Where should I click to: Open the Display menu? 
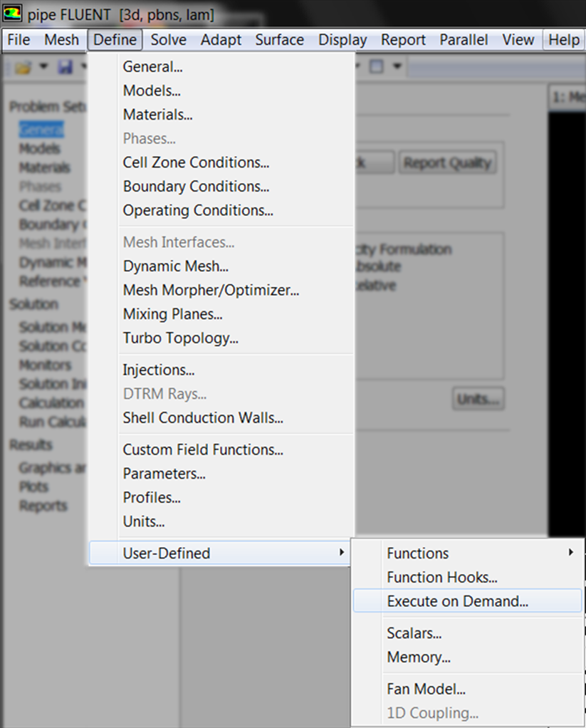click(342, 40)
